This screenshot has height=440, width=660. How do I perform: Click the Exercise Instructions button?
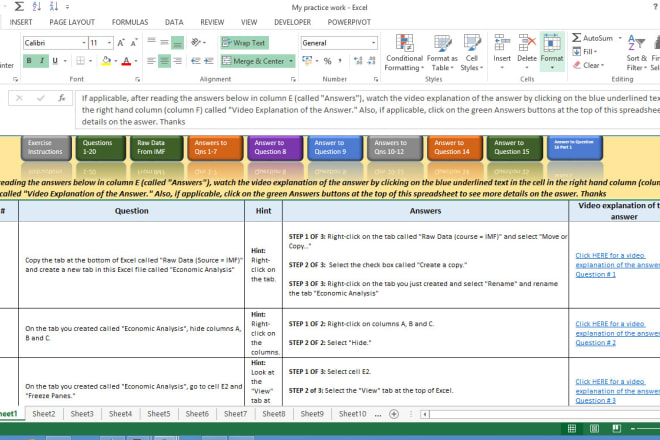click(x=45, y=147)
